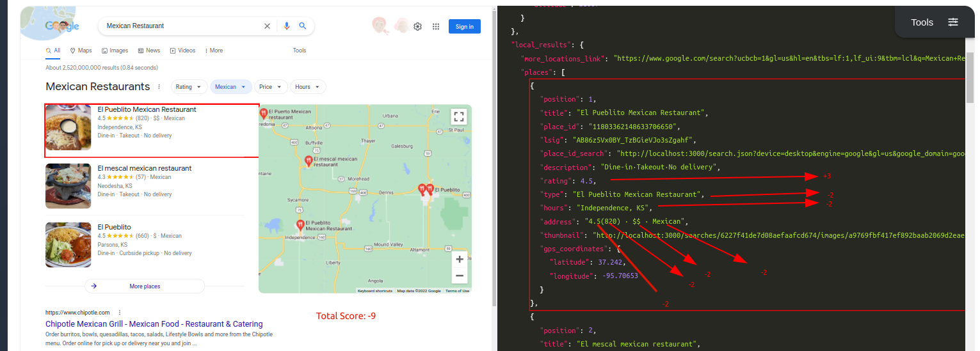Image resolution: width=980 pixels, height=351 pixels.
Task: Open search Tools below search bar
Action: [300, 51]
